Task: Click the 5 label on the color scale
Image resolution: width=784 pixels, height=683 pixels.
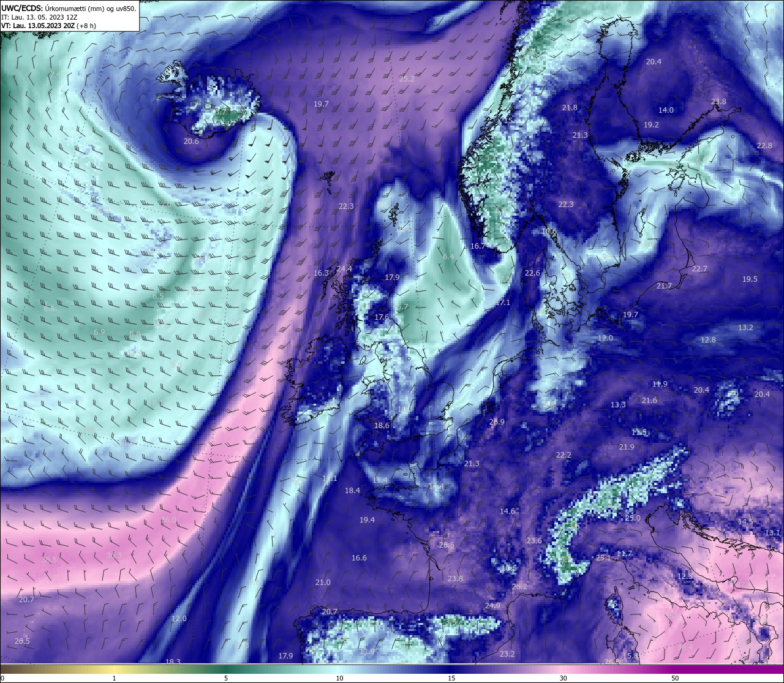Action: click(226, 678)
